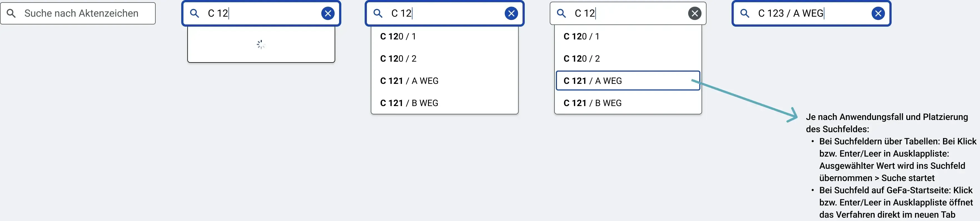Click the loading spinner in the dropdown panel
The height and width of the screenshot is (221, 980).
click(261, 44)
